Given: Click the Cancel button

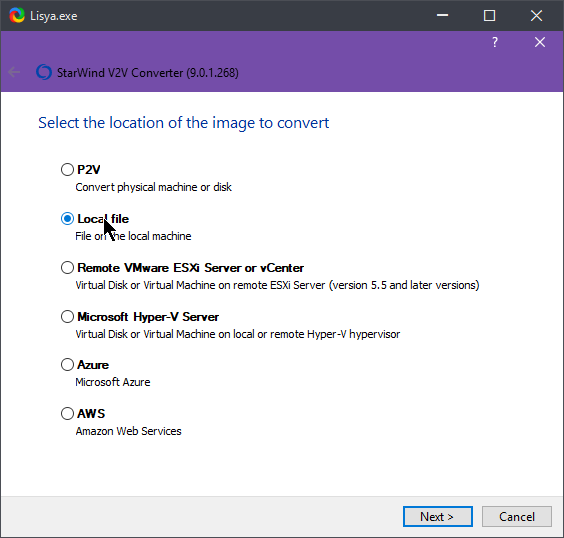Looking at the screenshot, I should tap(517, 517).
